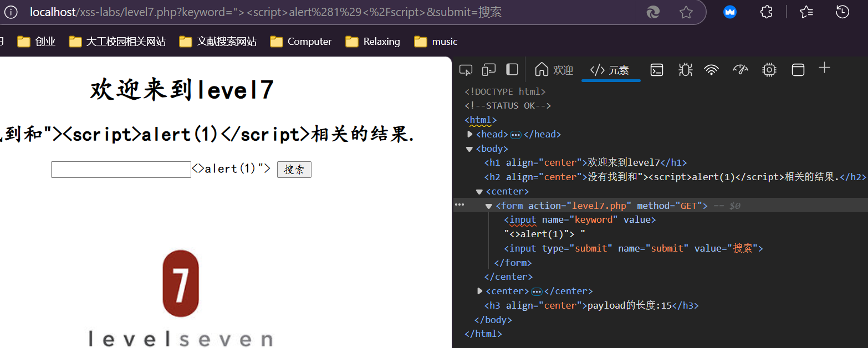
Task: Click the 欢迎来到level7 page heading
Action: (182, 90)
